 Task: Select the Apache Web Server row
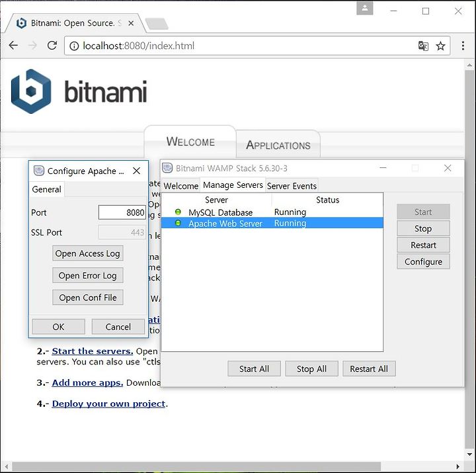point(272,223)
